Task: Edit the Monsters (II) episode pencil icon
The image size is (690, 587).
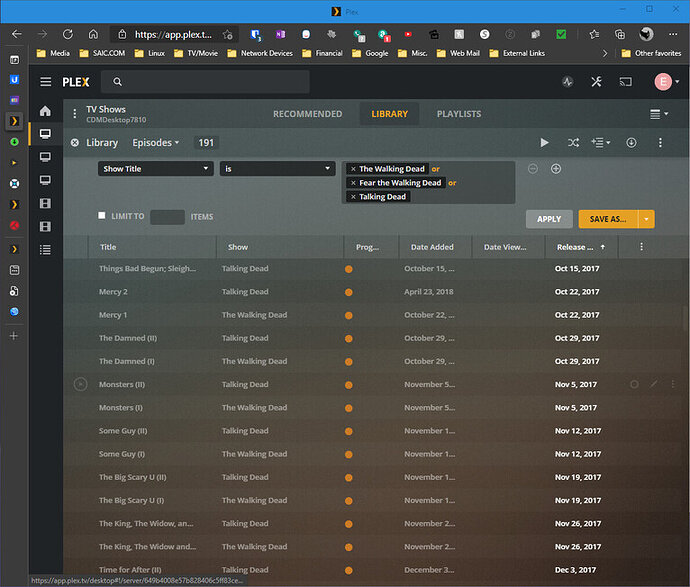Action: click(x=654, y=384)
